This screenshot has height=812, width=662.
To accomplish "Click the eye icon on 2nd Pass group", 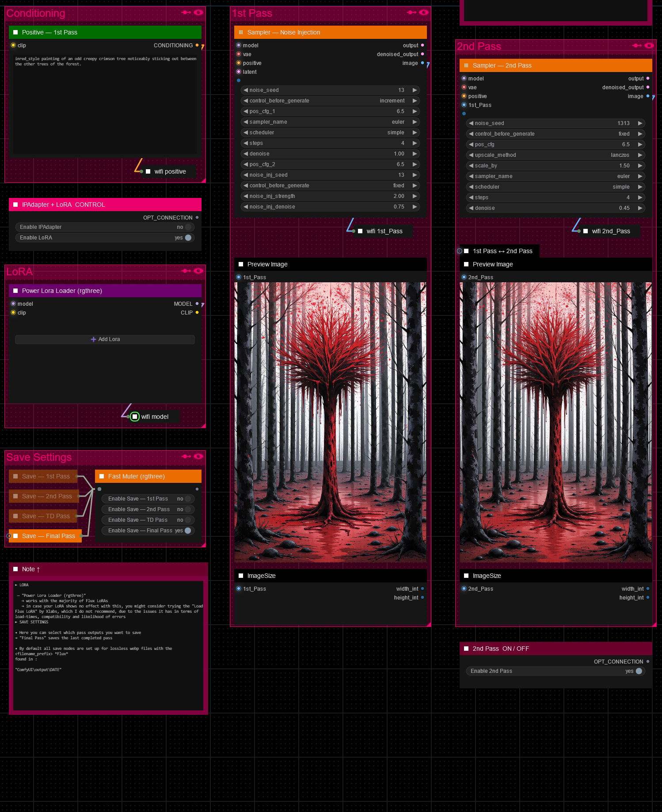I will [x=649, y=46].
